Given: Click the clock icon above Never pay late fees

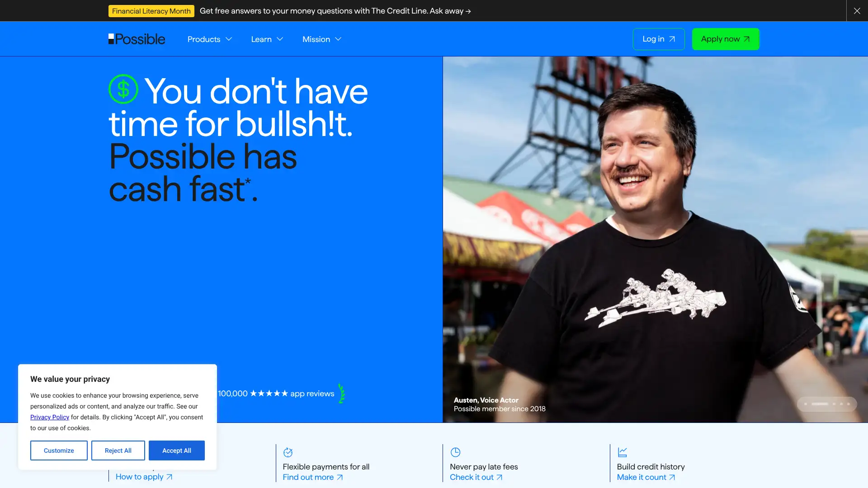Looking at the screenshot, I should (x=455, y=452).
